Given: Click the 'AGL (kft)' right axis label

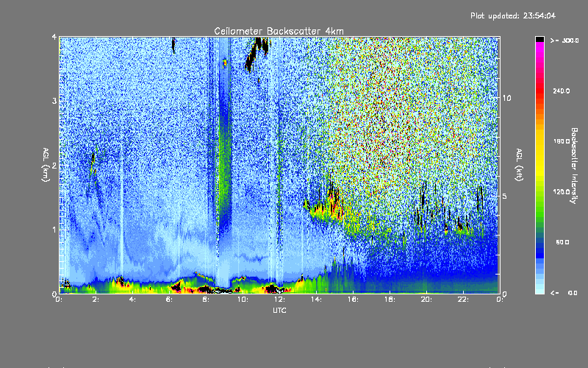Looking at the screenshot, I should point(519,165).
